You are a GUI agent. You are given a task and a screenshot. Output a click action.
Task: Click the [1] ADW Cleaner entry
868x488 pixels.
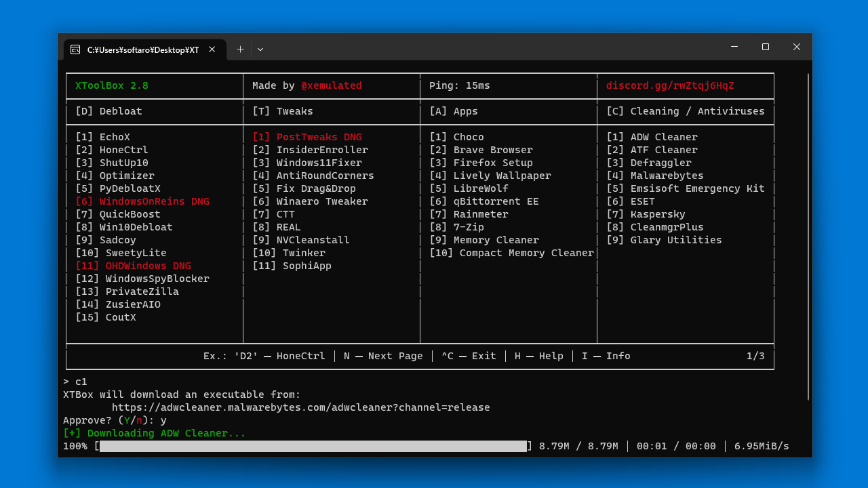652,137
